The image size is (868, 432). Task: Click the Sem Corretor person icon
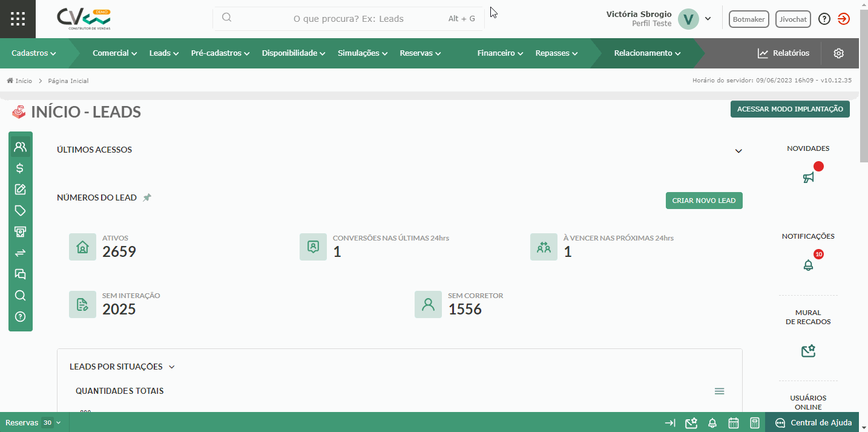[428, 305]
